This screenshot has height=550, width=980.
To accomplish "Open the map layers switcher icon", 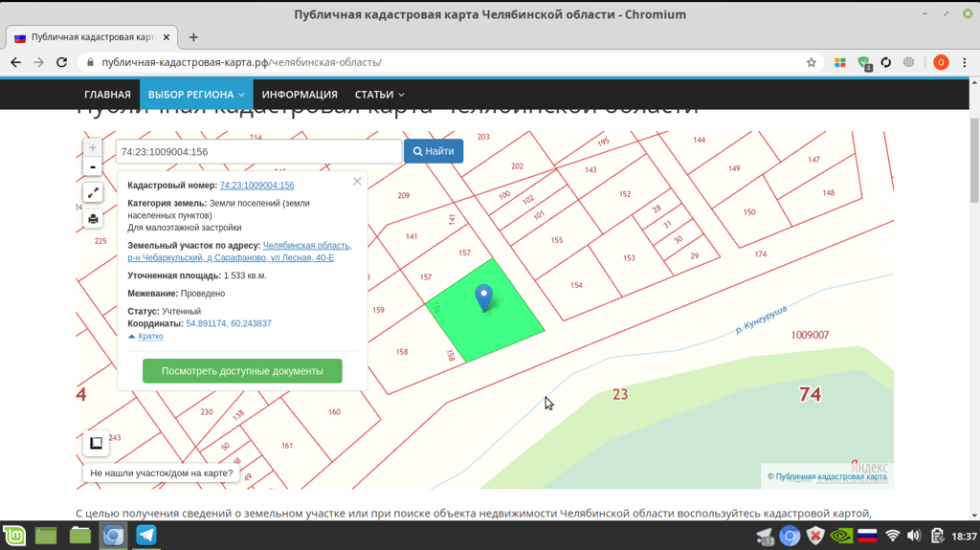I will (x=96, y=443).
